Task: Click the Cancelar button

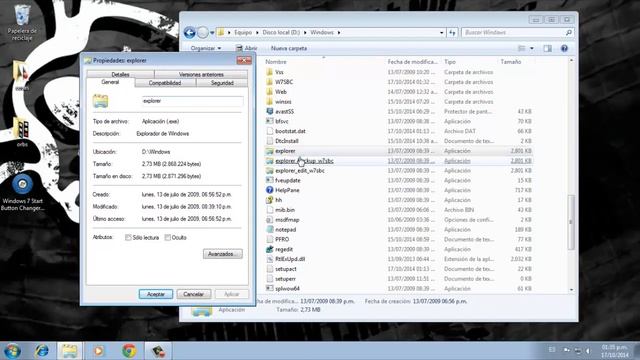Action: tap(193, 294)
